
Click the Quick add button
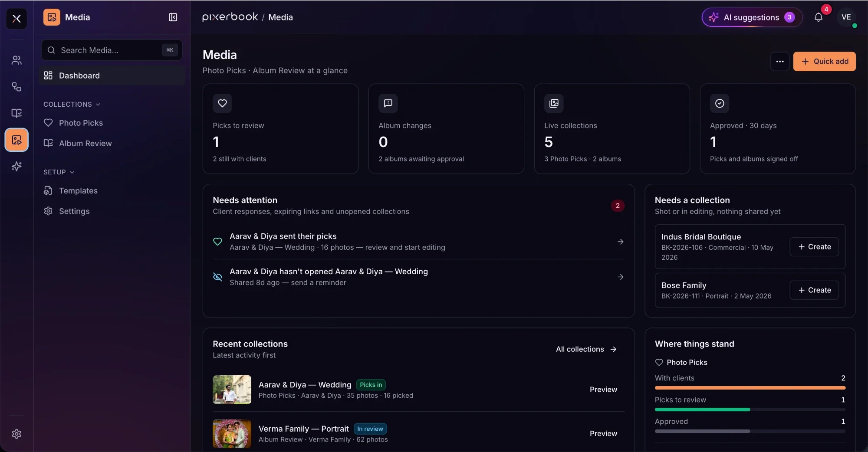(824, 62)
